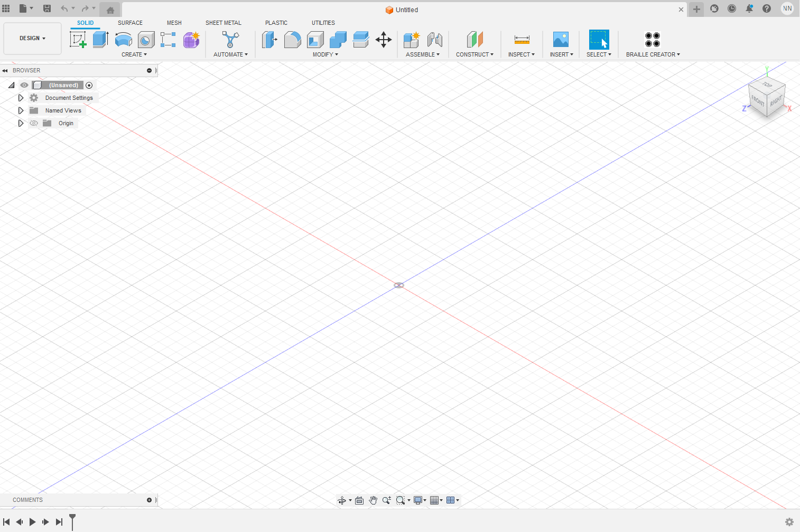Toggle visibility of the Origin folder
This screenshot has width=800, height=532.
pos(33,123)
